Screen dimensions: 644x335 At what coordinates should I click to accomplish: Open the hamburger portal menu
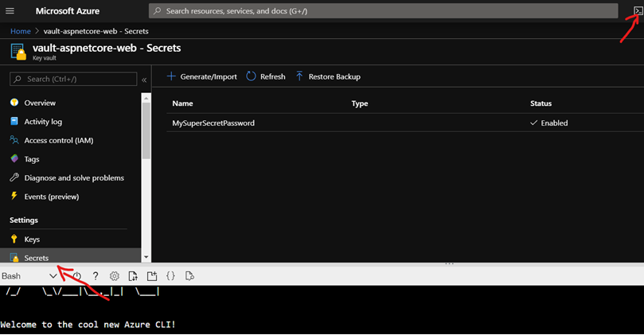coord(10,11)
